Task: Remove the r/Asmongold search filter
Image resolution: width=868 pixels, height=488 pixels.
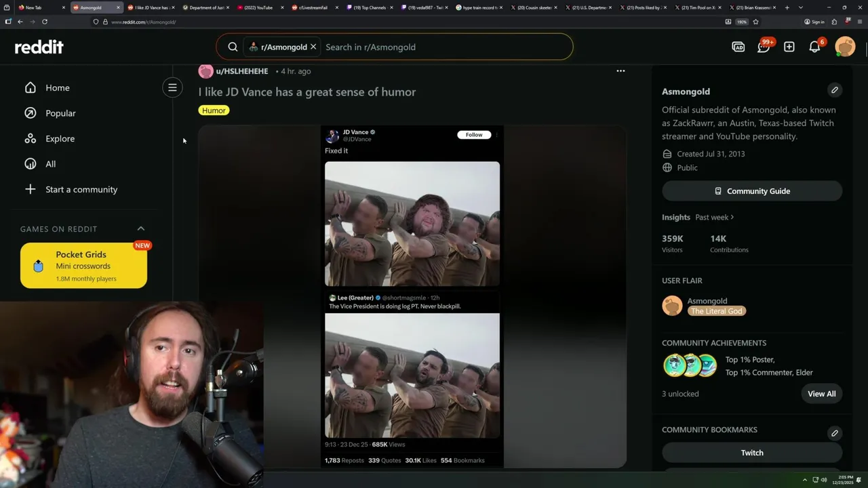Action: click(x=313, y=47)
